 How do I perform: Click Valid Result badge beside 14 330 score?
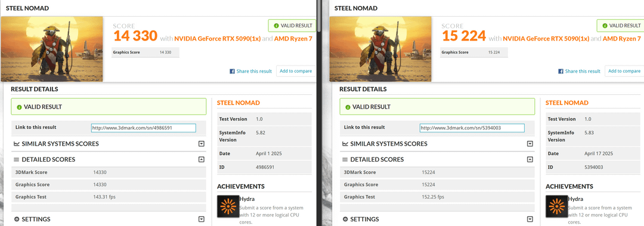point(292,26)
